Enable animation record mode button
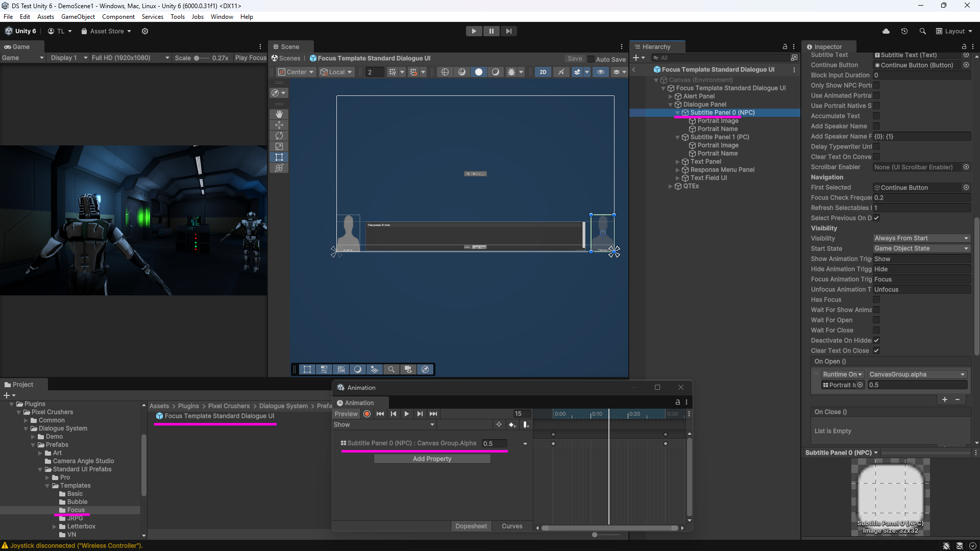Image resolution: width=980 pixels, height=551 pixels. [x=367, y=414]
